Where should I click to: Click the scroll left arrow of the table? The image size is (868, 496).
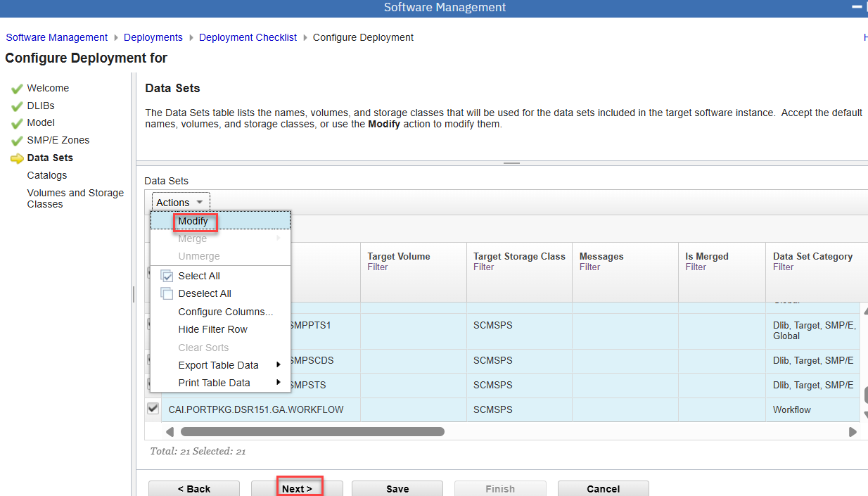(x=170, y=432)
